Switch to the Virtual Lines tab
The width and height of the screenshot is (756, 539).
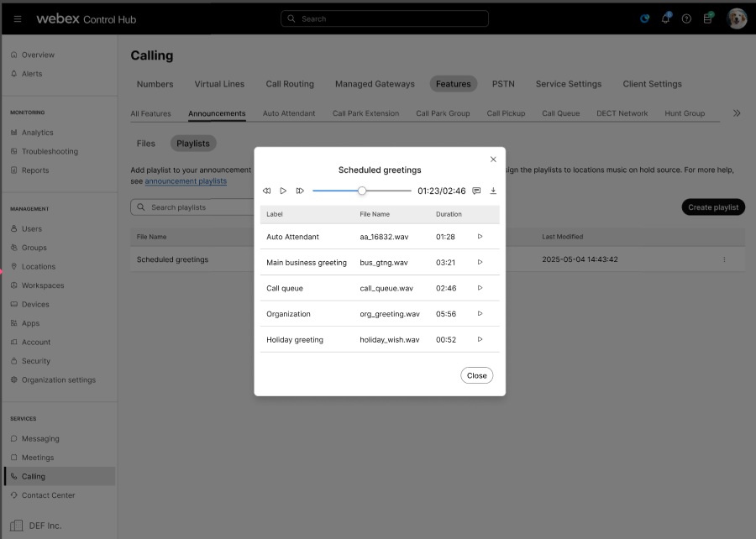pyautogui.click(x=219, y=84)
